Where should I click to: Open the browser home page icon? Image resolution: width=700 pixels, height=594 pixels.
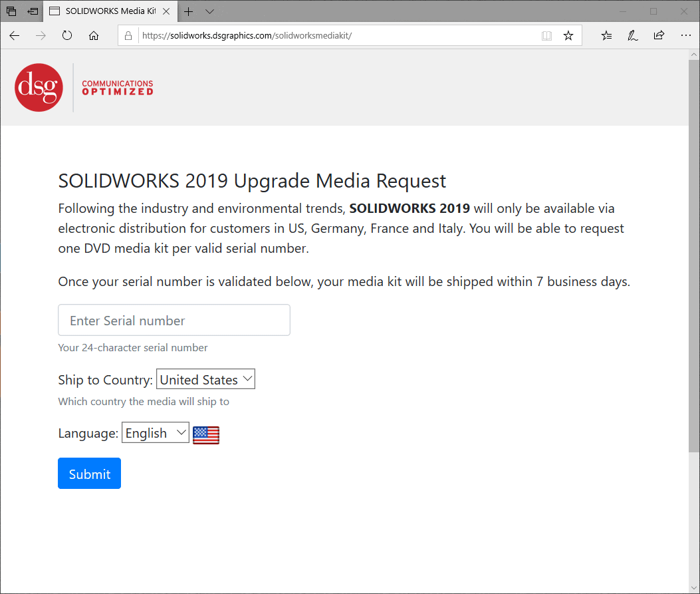point(93,36)
